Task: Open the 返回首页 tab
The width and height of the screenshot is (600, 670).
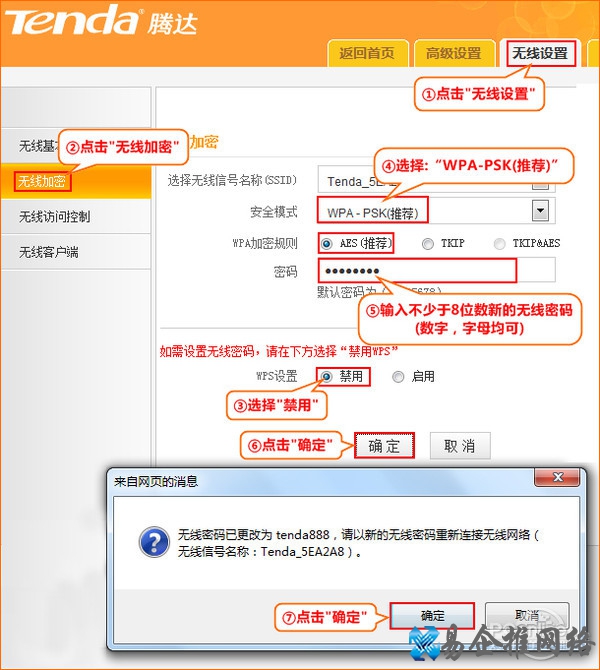Action: (368, 53)
